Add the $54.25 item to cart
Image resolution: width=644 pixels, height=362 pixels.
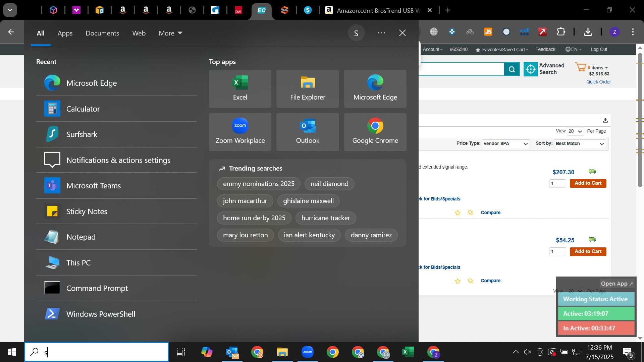tap(588, 251)
